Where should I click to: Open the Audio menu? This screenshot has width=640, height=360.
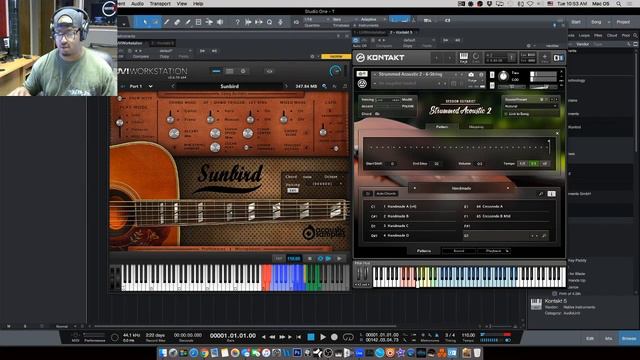point(138,3)
